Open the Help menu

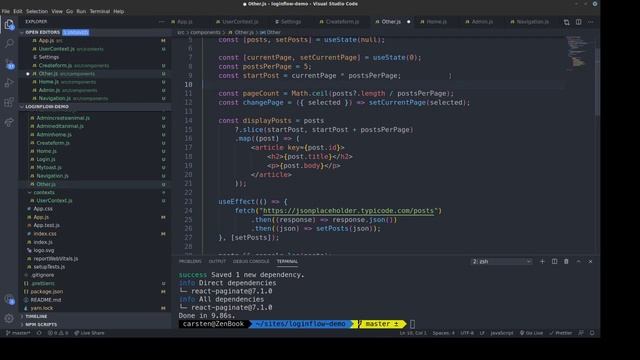pyautogui.click(x=118, y=11)
